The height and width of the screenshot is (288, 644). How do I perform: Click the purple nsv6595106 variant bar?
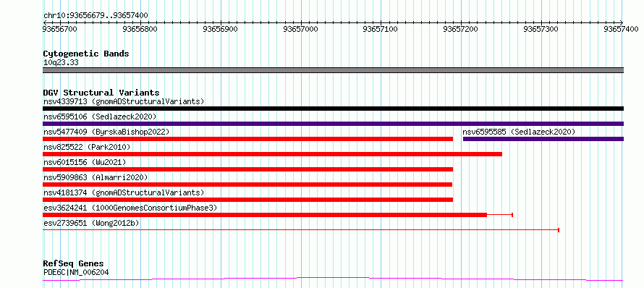[x=333, y=124]
